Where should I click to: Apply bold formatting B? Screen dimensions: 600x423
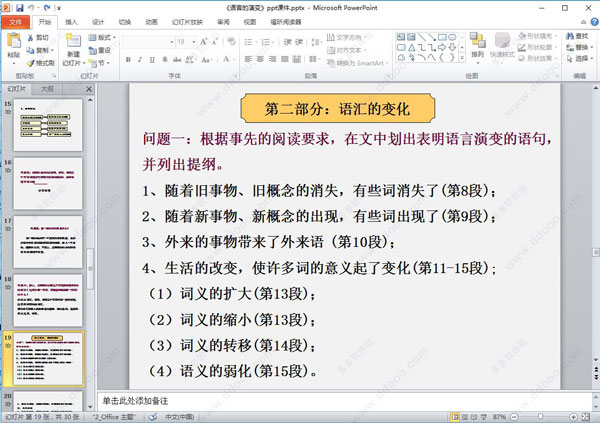click(x=128, y=59)
